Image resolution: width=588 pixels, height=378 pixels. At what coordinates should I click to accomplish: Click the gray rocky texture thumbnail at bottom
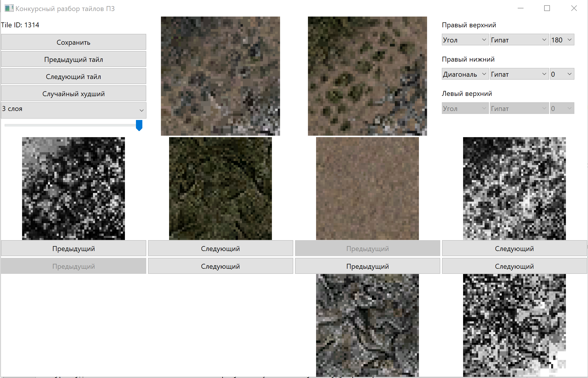367,325
